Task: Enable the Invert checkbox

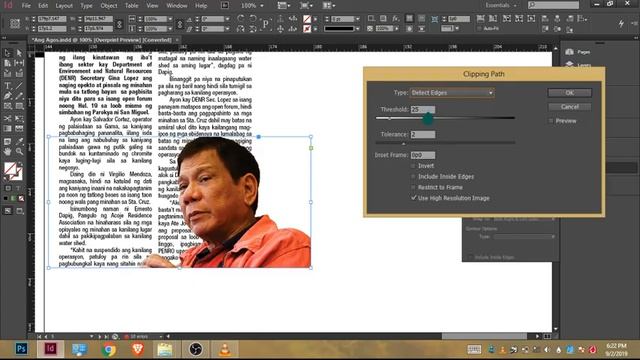Action: 413,166
